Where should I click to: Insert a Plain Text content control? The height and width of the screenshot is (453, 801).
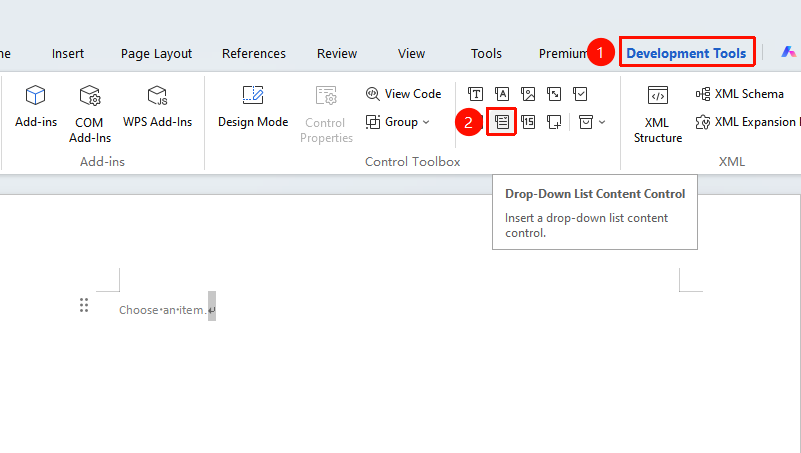(502, 94)
